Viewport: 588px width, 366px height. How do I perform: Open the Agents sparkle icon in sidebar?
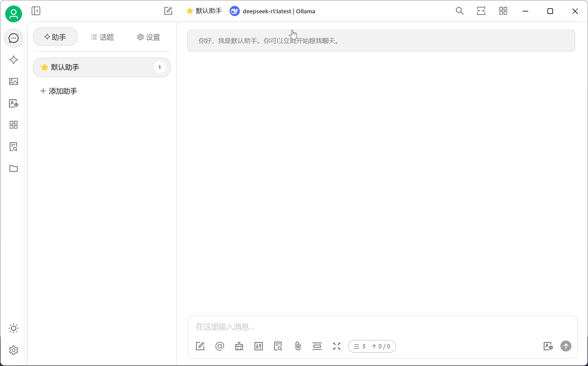14,60
